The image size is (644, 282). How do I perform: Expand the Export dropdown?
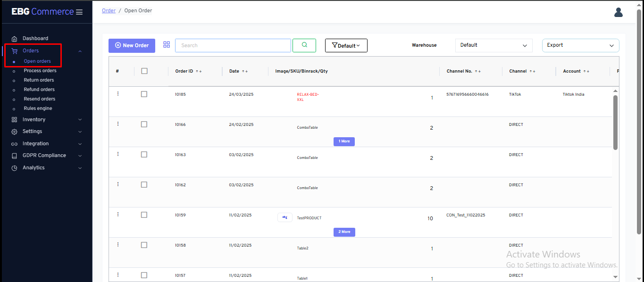point(580,45)
